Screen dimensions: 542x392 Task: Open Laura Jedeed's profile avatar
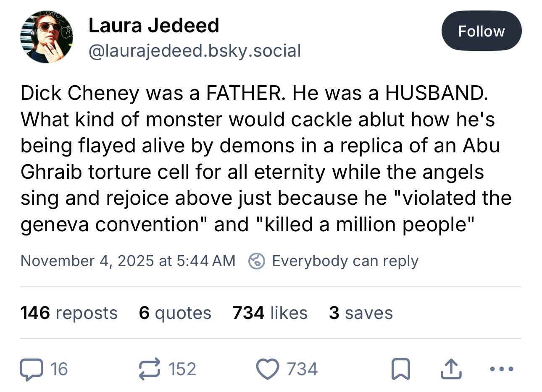click(47, 37)
